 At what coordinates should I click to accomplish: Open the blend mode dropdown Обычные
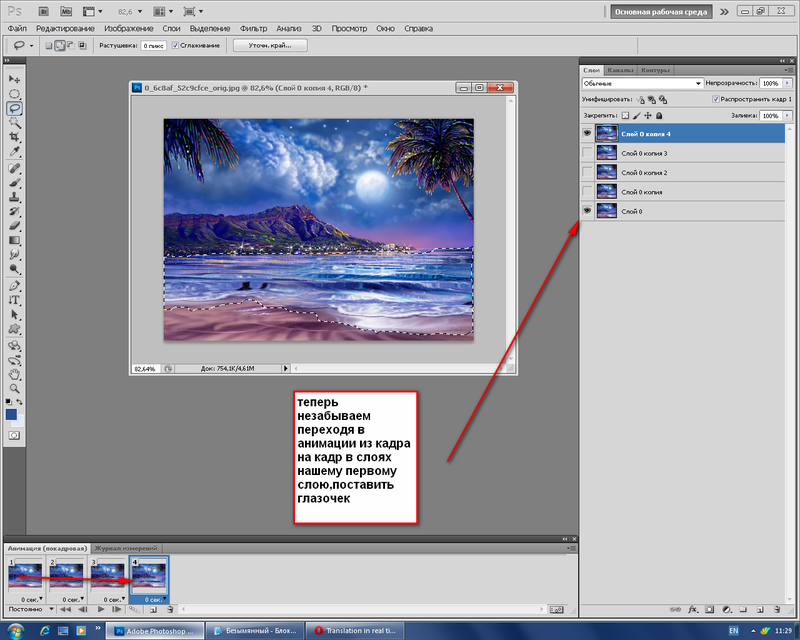pyautogui.click(x=642, y=83)
